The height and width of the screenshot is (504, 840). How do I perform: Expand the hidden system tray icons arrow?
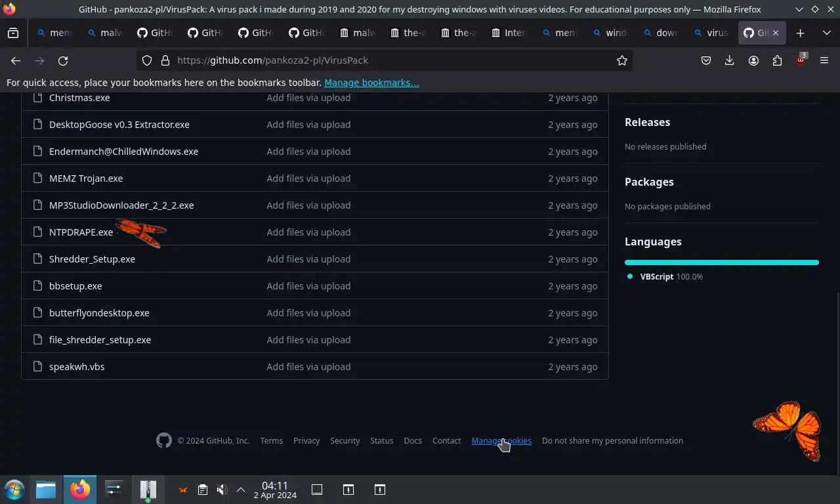pos(241,490)
